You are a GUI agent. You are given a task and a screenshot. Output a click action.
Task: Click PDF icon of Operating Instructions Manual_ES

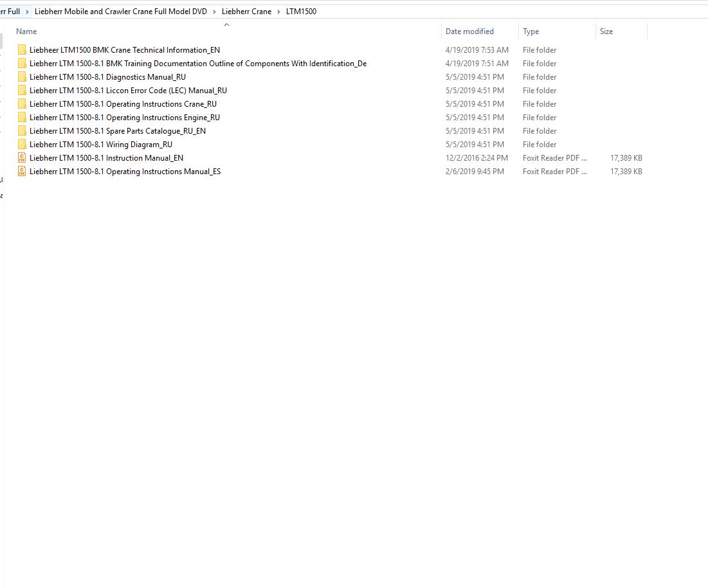22,172
